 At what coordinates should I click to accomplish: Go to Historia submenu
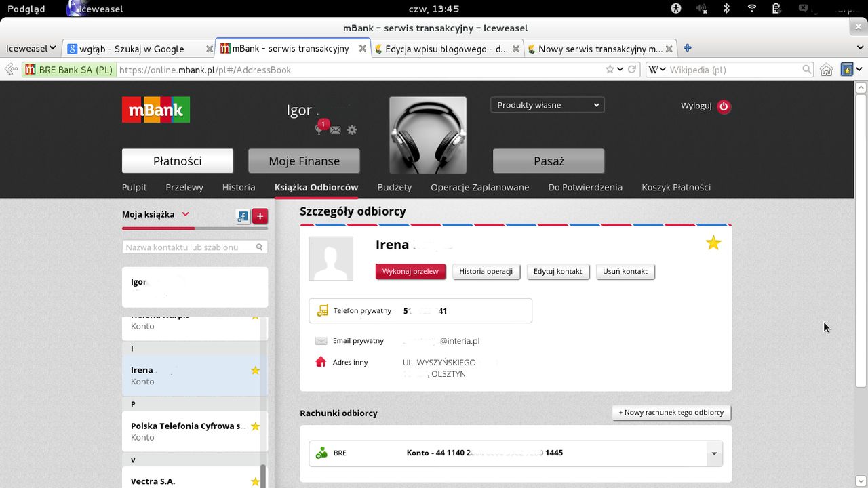(x=239, y=187)
